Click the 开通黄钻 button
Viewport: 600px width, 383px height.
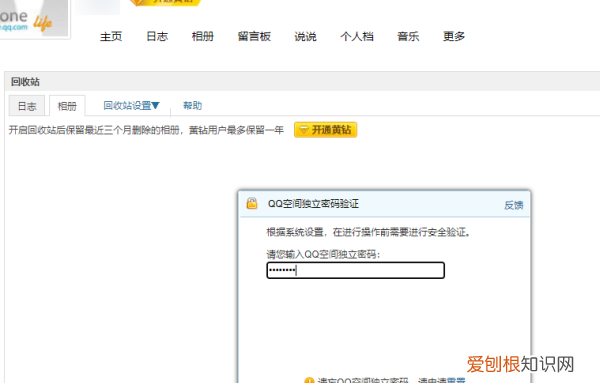tap(325, 130)
